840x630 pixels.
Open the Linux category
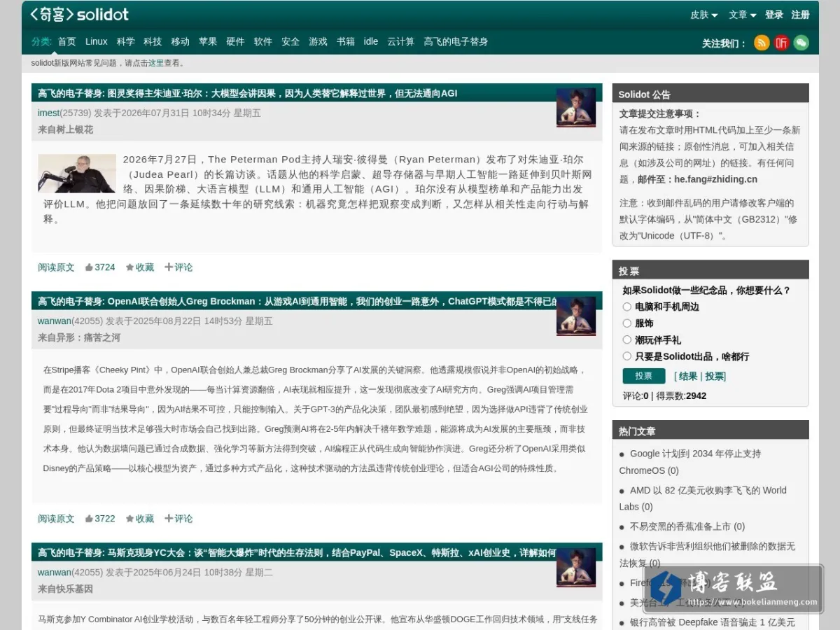pyautogui.click(x=97, y=41)
